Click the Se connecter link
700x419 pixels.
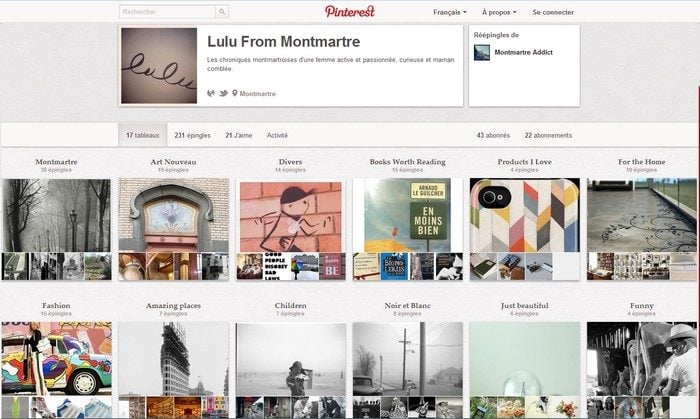pyautogui.click(x=553, y=12)
